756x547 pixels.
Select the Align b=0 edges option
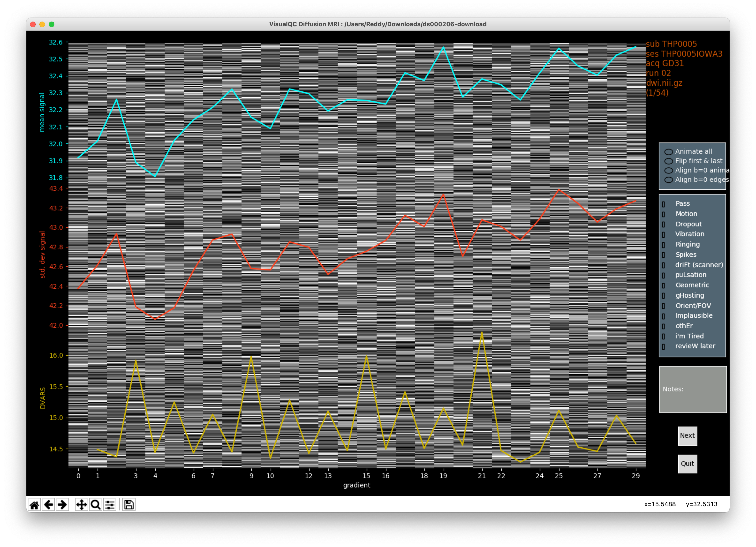(668, 180)
